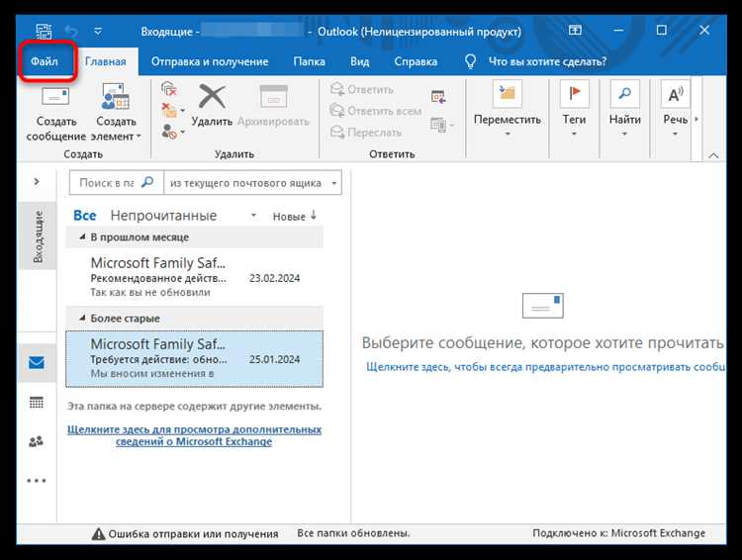Click the vertical Входящие folder label

coord(38,236)
